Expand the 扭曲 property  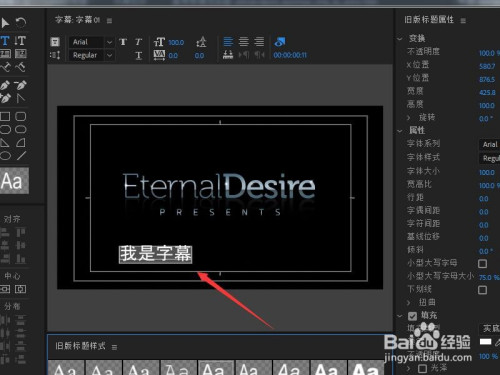(x=409, y=302)
